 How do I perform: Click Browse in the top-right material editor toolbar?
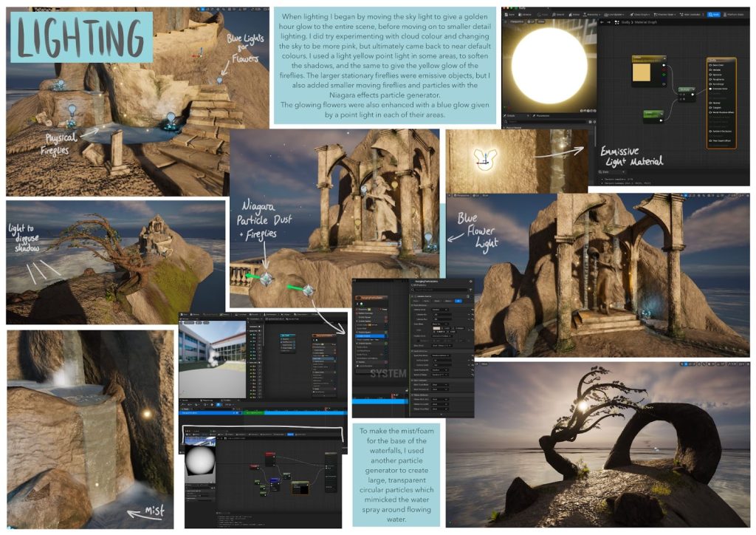[525, 15]
